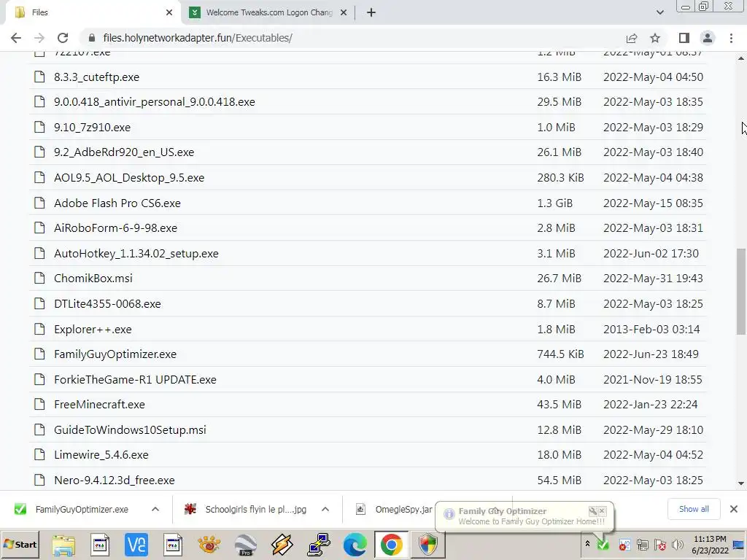Click the file icon beside FreeMinecraft.exe
The height and width of the screenshot is (560, 747).
click(x=39, y=404)
